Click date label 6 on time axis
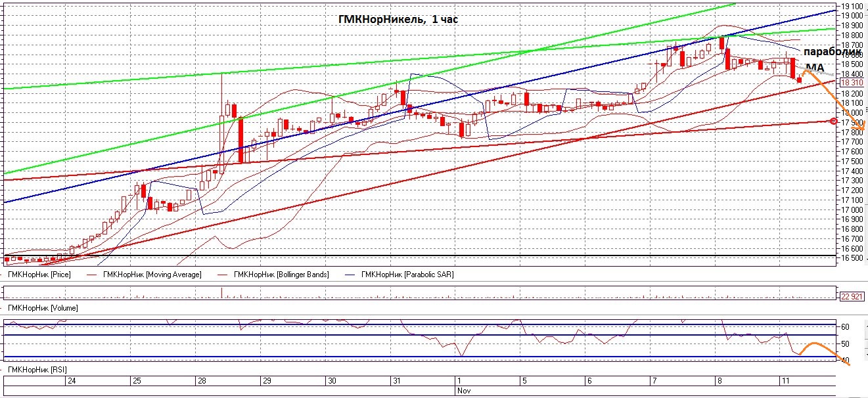Image resolution: width=868 pixels, height=398 pixels. 589,381
